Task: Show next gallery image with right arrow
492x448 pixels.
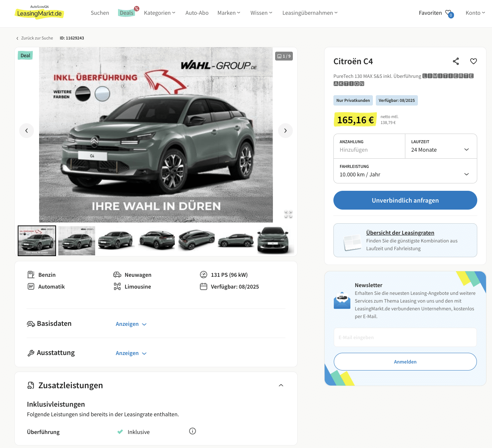Action: [x=285, y=131]
